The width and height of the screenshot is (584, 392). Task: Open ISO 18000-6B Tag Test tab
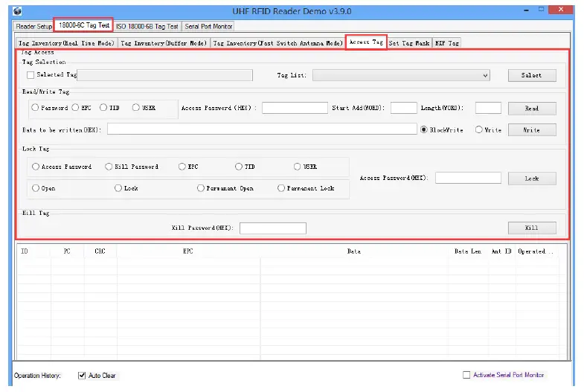point(147,27)
